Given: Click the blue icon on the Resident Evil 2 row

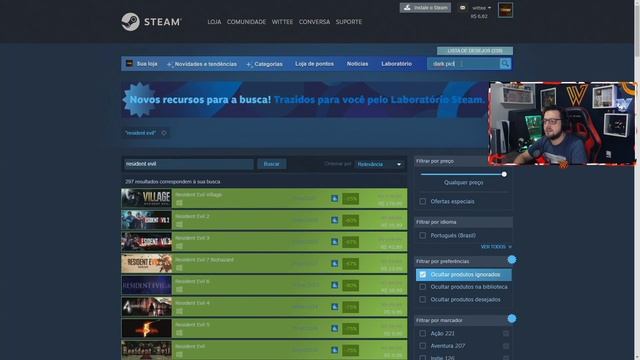Looking at the screenshot, I should point(334,220).
